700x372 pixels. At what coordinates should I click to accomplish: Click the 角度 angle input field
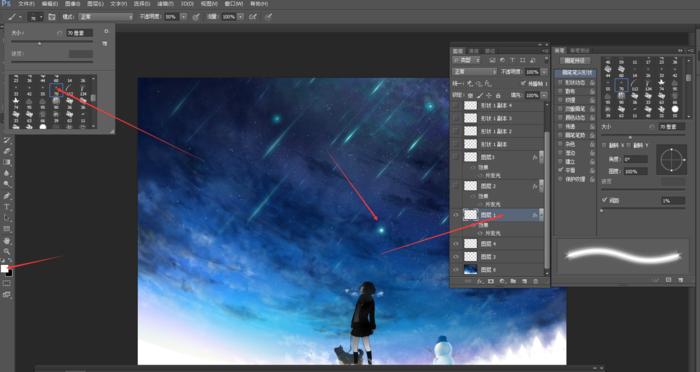coord(636,159)
